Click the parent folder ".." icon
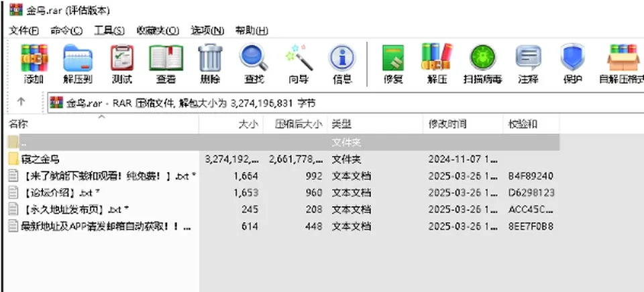Image resolution: width=644 pixels, height=292 pixels. (x=13, y=142)
